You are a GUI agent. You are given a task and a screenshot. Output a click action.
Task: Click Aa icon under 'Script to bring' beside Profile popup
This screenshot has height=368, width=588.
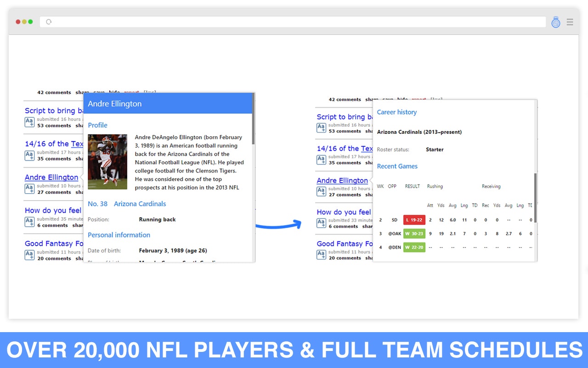[x=29, y=122]
